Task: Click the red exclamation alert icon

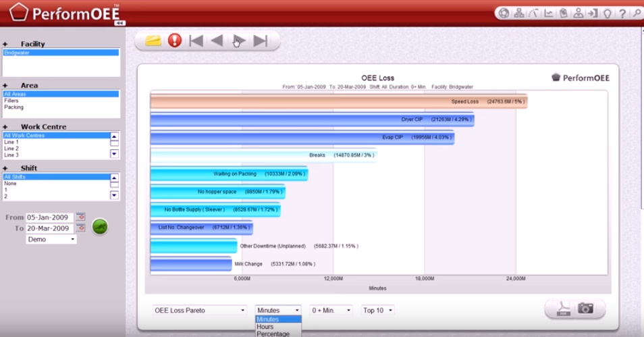Action: (175, 41)
